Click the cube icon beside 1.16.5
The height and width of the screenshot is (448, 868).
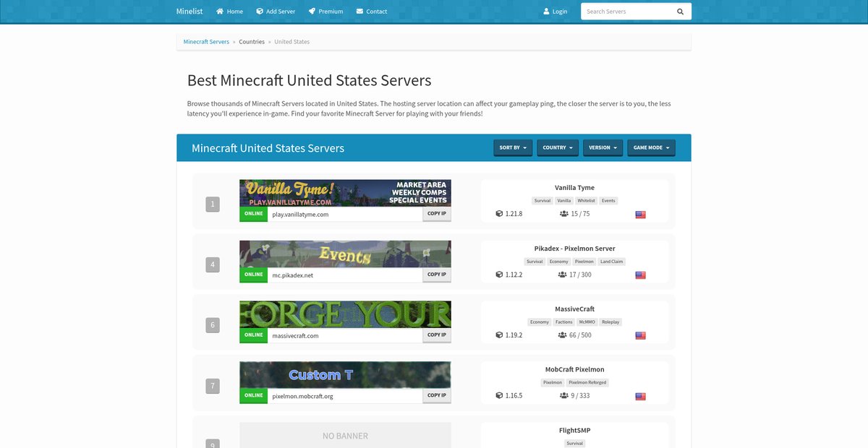499,395
